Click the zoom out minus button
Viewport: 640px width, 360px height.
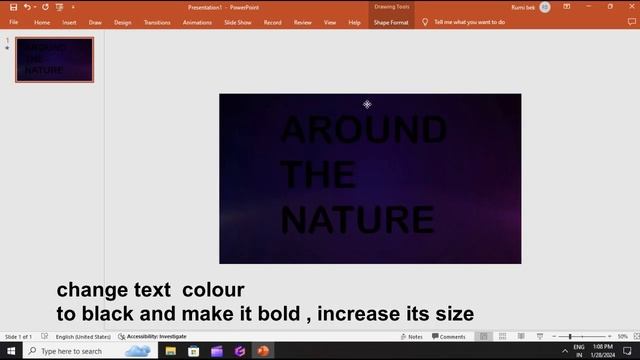tap(554, 336)
